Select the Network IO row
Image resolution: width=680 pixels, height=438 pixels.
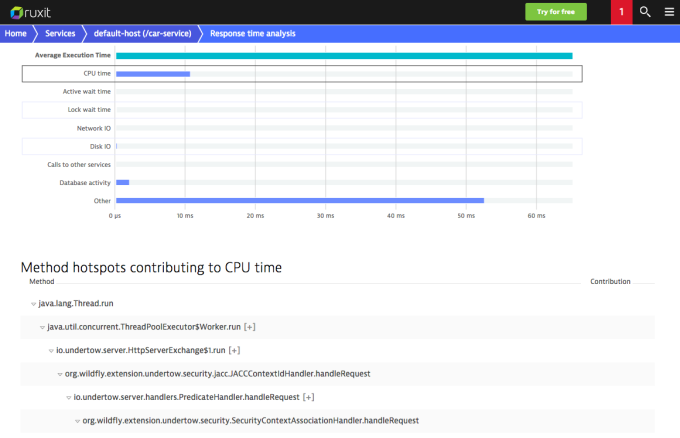click(x=302, y=128)
